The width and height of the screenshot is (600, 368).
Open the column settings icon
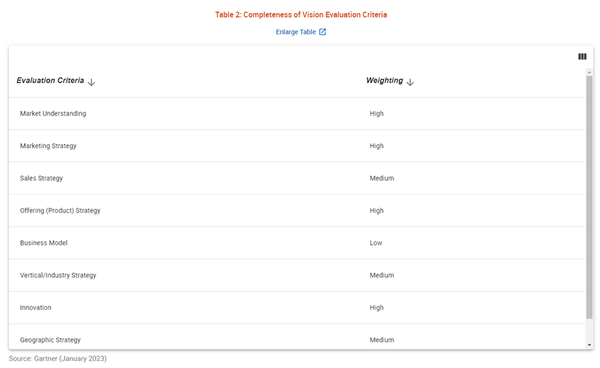point(582,57)
